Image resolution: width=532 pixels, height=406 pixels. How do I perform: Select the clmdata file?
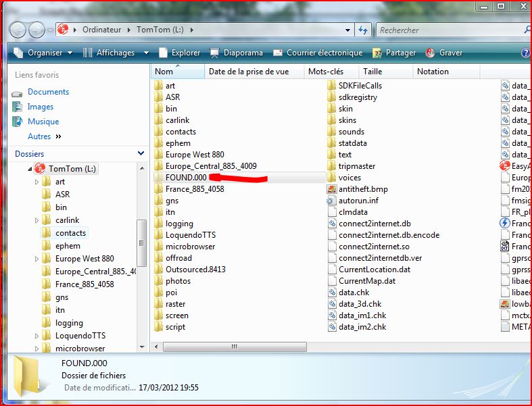(x=353, y=212)
